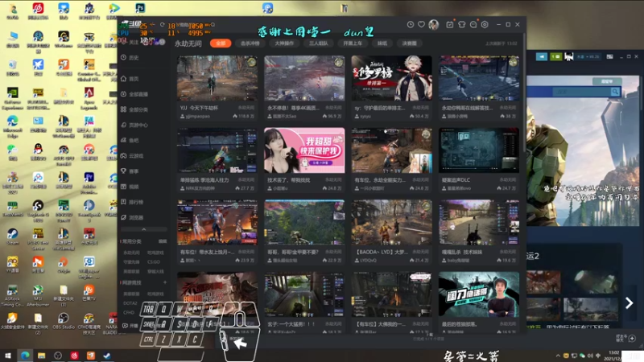The width and height of the screenshot is (644, 362).
Task: Select the Adobe Premiere desktop icon
Action: click(89, 183)
